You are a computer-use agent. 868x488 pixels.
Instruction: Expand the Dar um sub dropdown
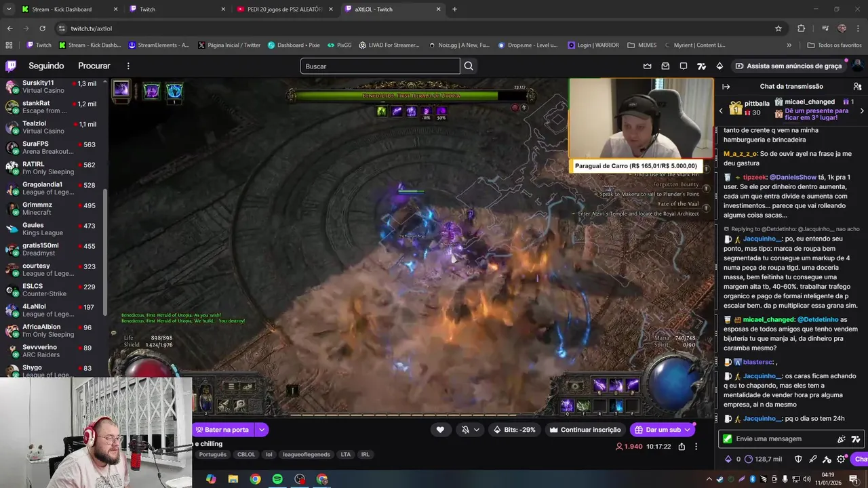(688, 430)
